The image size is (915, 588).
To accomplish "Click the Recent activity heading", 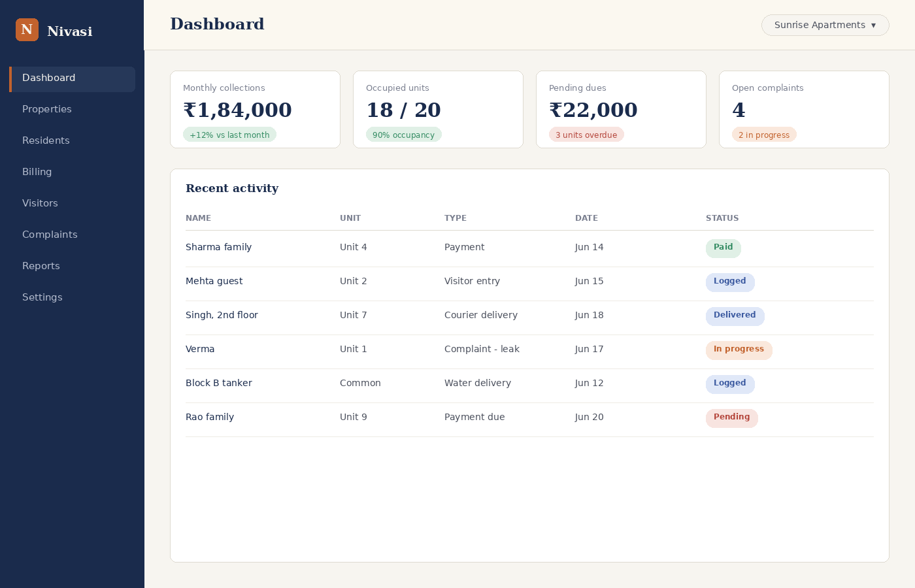I will click(232, 188).
